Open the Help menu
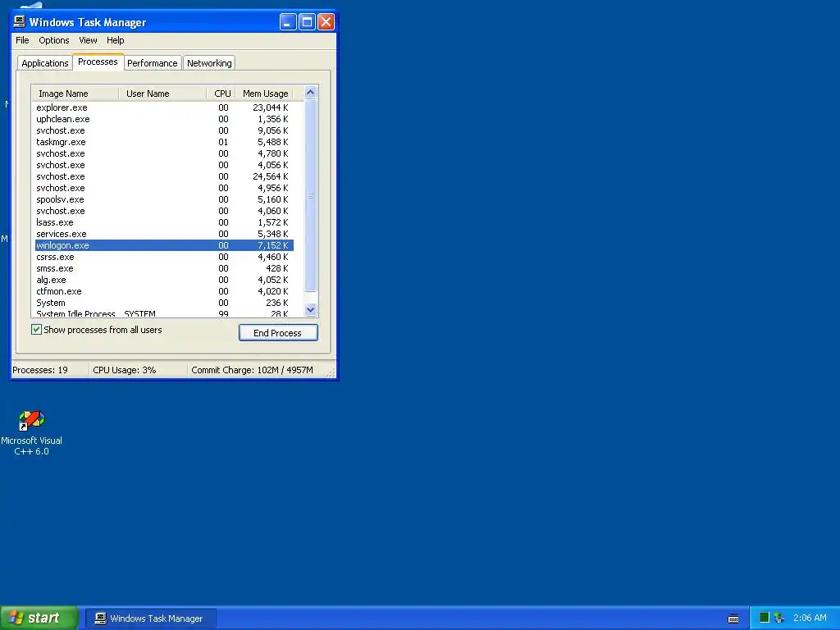Image resolution: width=840 pixels, height=630 pixels. pos(115,40)
